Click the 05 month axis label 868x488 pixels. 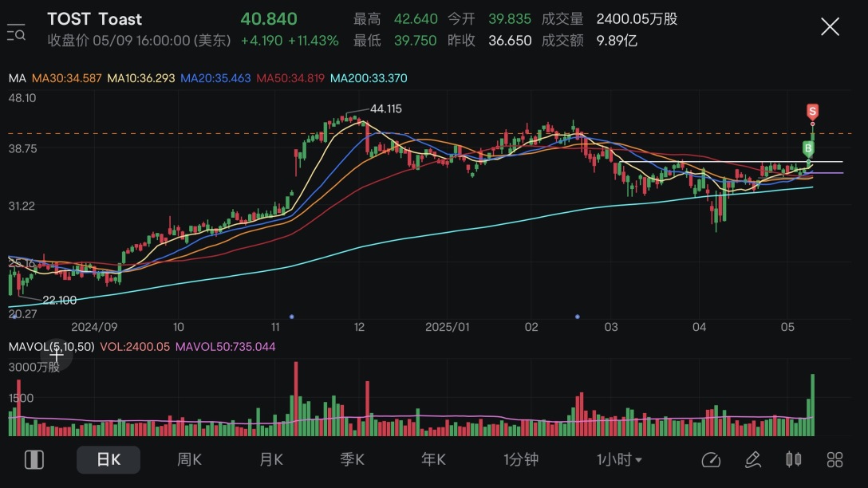click(x=787, y=327)
